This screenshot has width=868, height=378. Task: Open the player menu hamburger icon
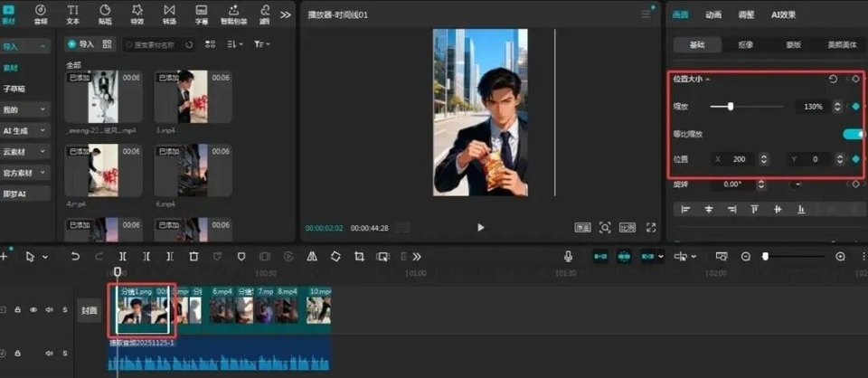click(646, 14)
